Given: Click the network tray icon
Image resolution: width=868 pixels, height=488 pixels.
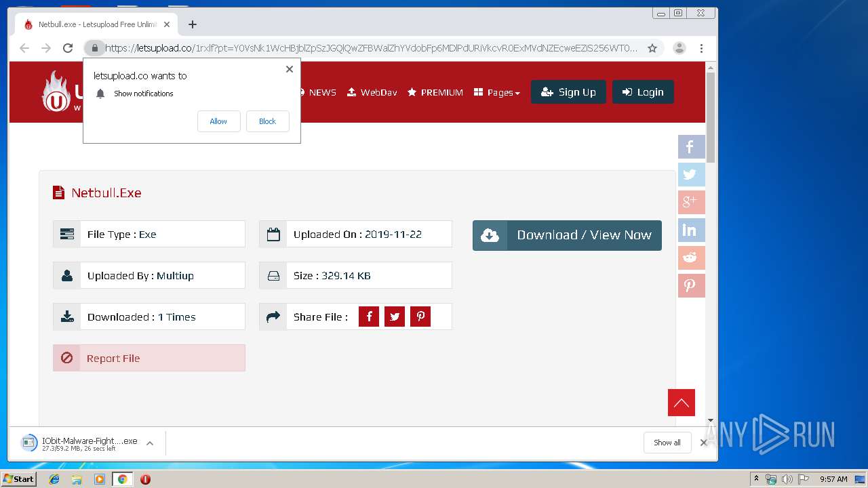Looking at the screenshot, I should [x=772, y=479].
